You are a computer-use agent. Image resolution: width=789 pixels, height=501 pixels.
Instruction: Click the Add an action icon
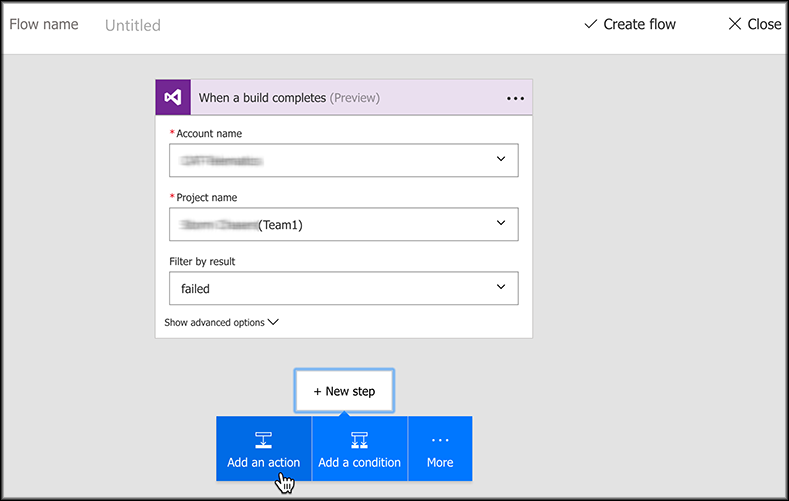pos(263,439)
